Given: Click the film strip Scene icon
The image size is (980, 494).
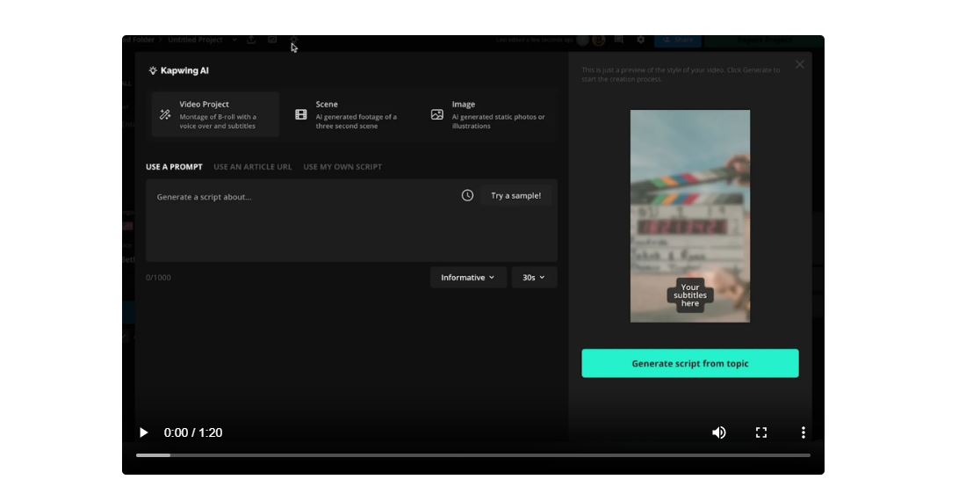Looking at the screenshot, I should point(301,114).
